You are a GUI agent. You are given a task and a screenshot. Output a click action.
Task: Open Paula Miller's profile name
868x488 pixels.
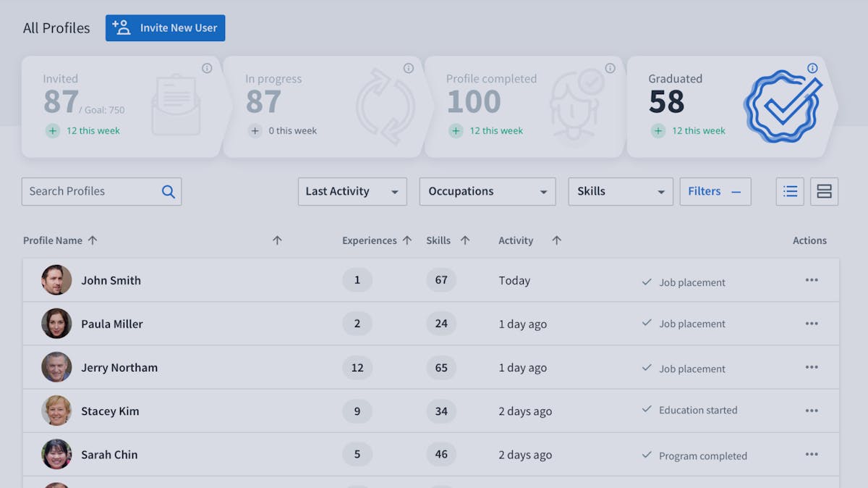point(112,324)
